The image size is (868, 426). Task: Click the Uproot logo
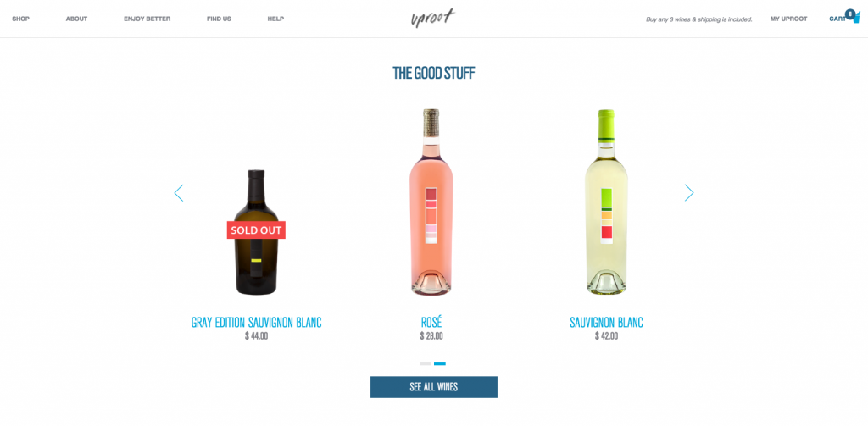point(433,18)
